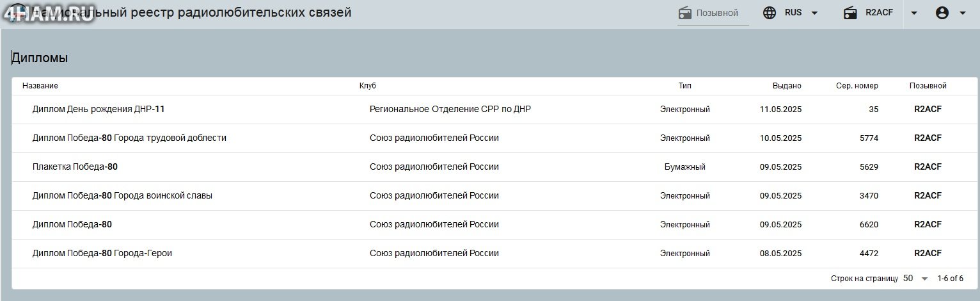The image size is (980, 301).
Task: Expand the account menu arrow
Action: click(963, 13)
